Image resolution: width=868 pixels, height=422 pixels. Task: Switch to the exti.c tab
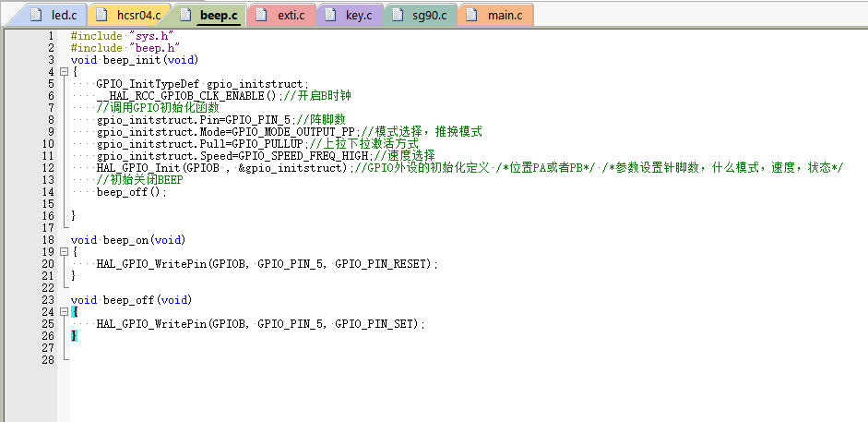coord(282,15)
